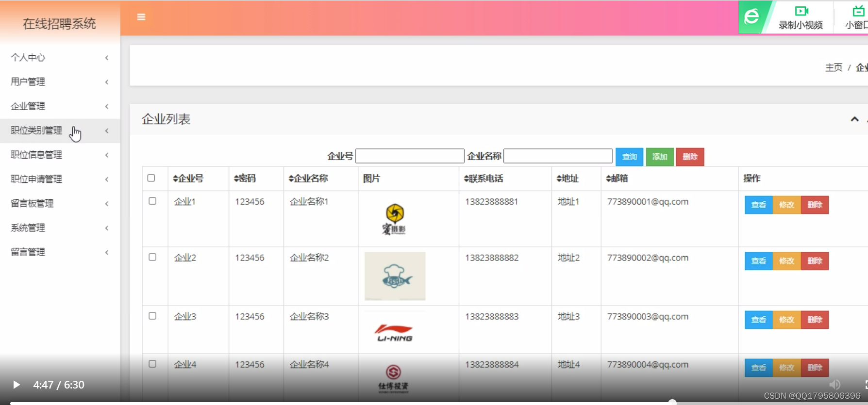Click 查看 for 企业4 row
Image resolution: width=868 pixels, height=405 pixels.
[759, 368]
